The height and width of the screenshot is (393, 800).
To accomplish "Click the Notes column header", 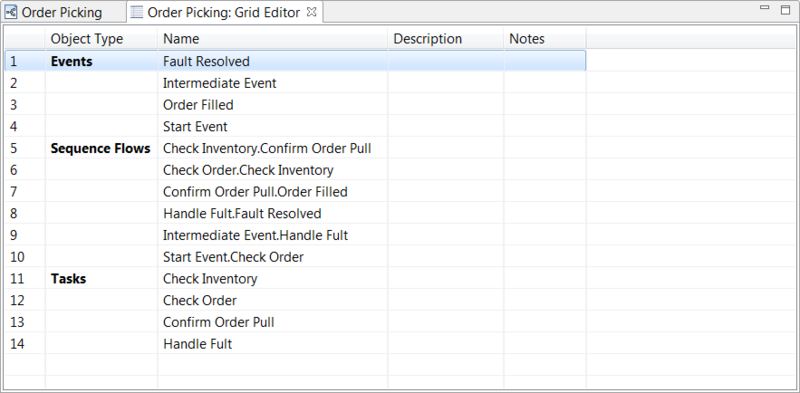I will [x=545, y=39].
